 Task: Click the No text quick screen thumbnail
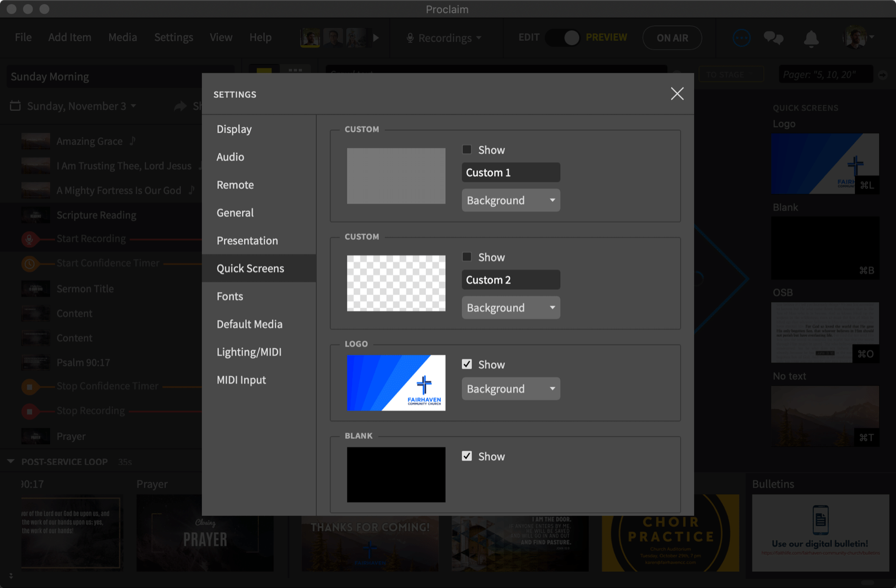(825, 416)
